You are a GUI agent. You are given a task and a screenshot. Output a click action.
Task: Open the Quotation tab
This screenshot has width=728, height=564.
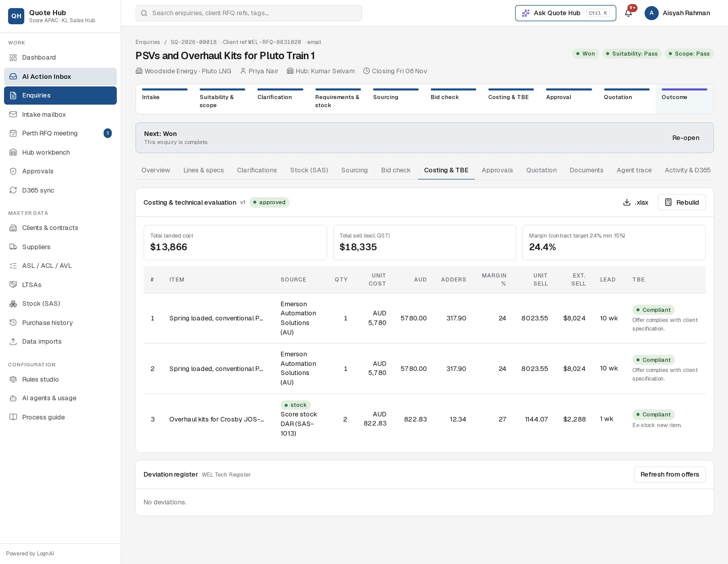pos(541,170)
